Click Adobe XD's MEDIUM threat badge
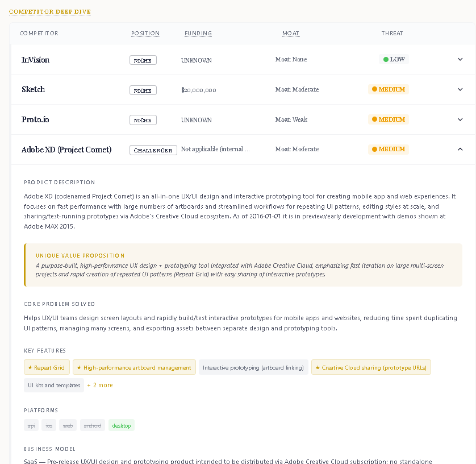Screen dimensions: 476x464 point(389,150)
